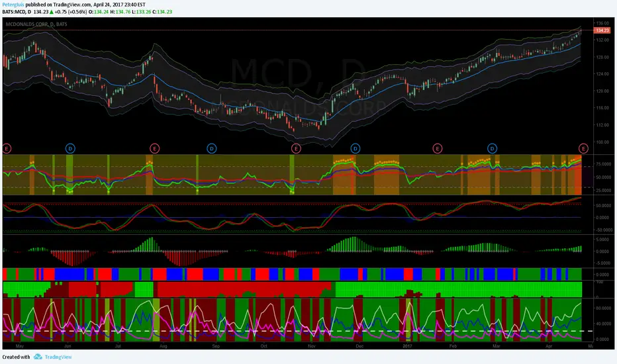
Task: Click the 2017 label on time axis
Action: pyautogui.click(x=407, y=346)
